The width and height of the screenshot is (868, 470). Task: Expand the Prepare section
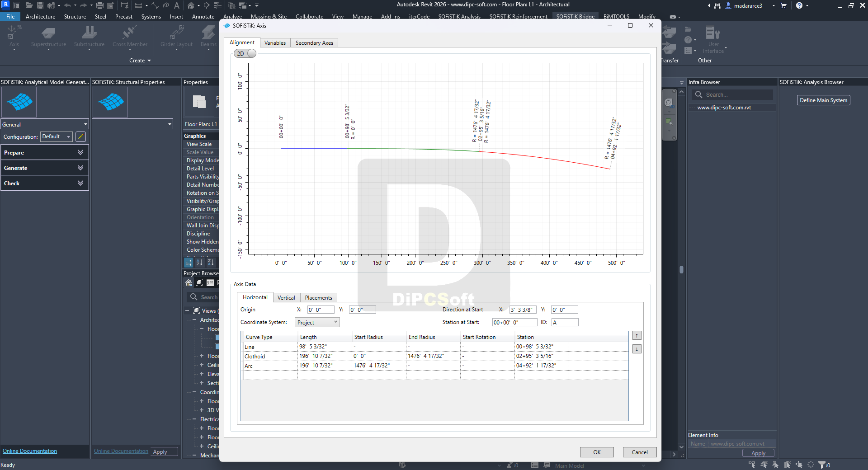point(44,152)
